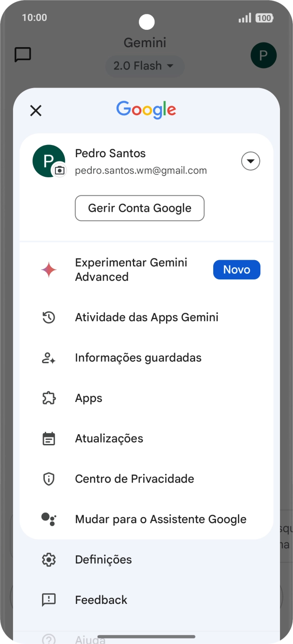Click the Centro de Privacidade shield icon

pos(48,478)
